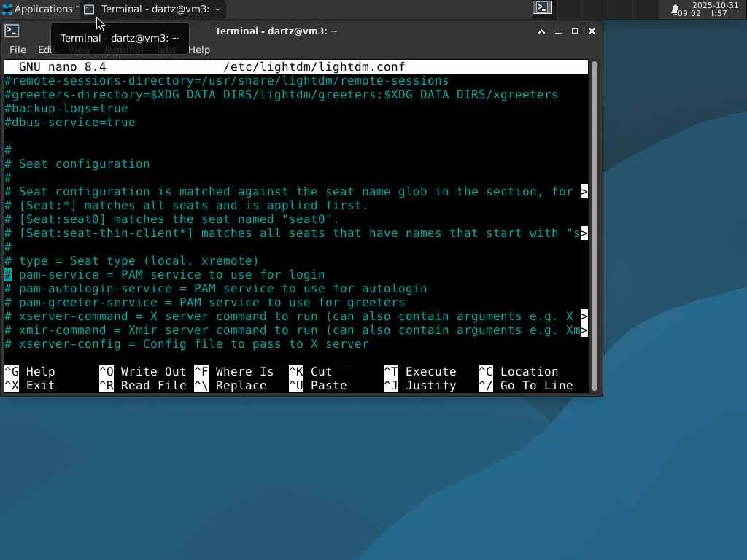The image size is (747, 560).
Task: Minimize the terminal window
Action: tap(558, 31)
